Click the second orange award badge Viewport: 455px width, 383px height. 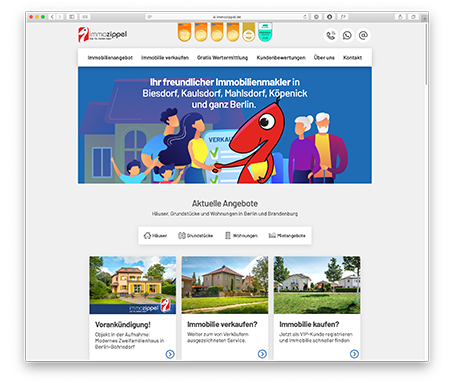pyautogui.click(x=201, y=32)
